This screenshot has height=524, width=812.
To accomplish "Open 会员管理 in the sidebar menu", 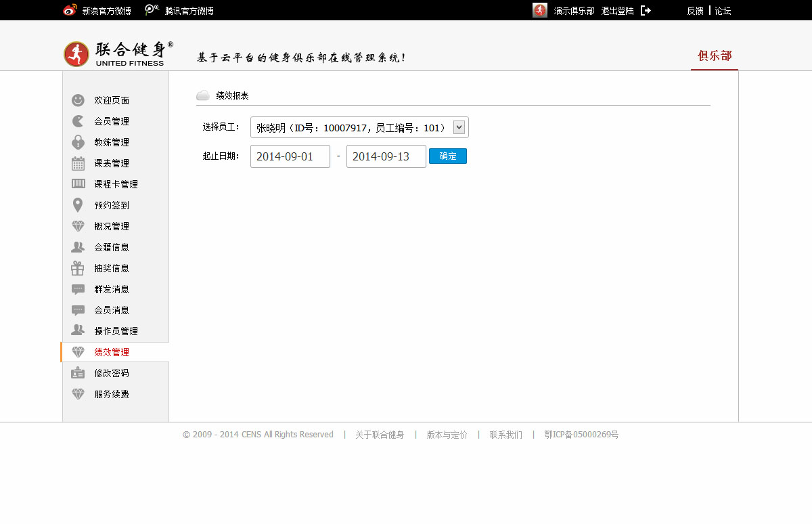I will 112,121.
